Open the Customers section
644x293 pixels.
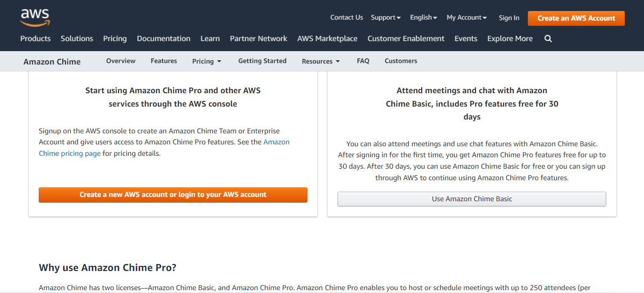(401, 61)
